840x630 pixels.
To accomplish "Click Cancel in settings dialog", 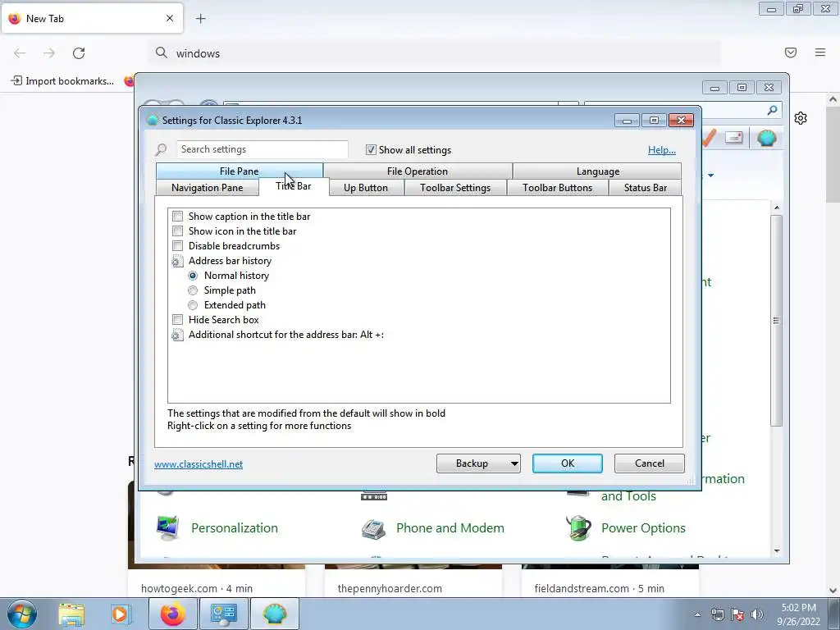I will click(650, 463).
